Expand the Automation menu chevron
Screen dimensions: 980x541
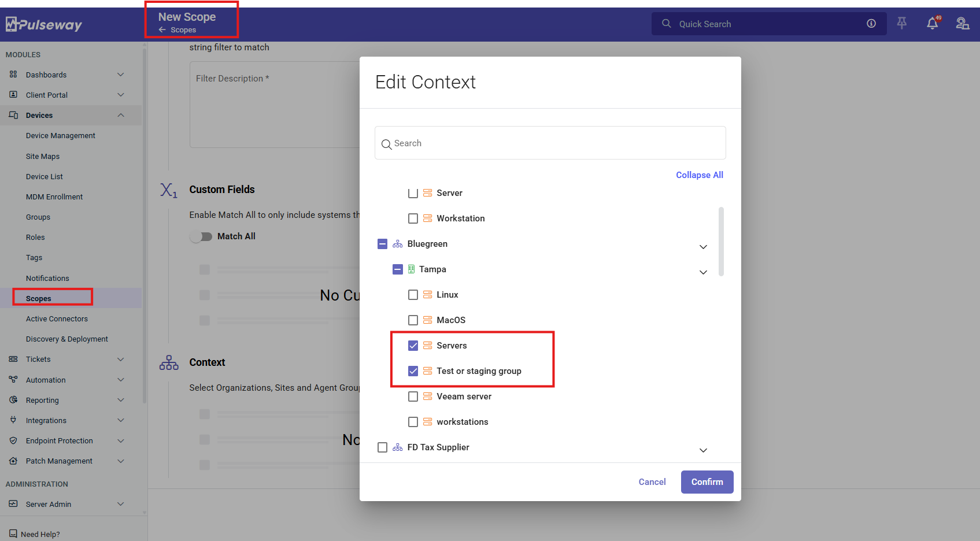click(x=120, y=380)
